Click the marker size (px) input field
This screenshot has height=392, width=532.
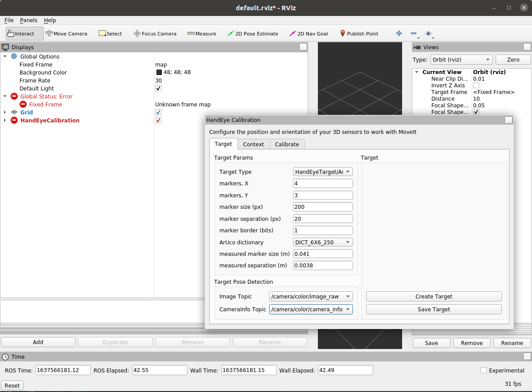pyautogui.click(x=323, y=207)
